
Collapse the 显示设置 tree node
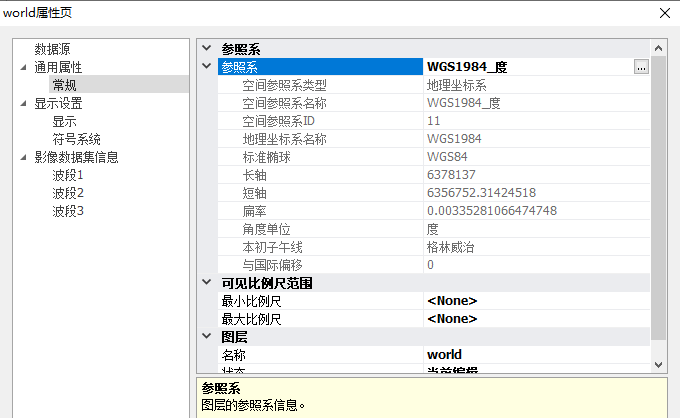click(x=24, y=103)
